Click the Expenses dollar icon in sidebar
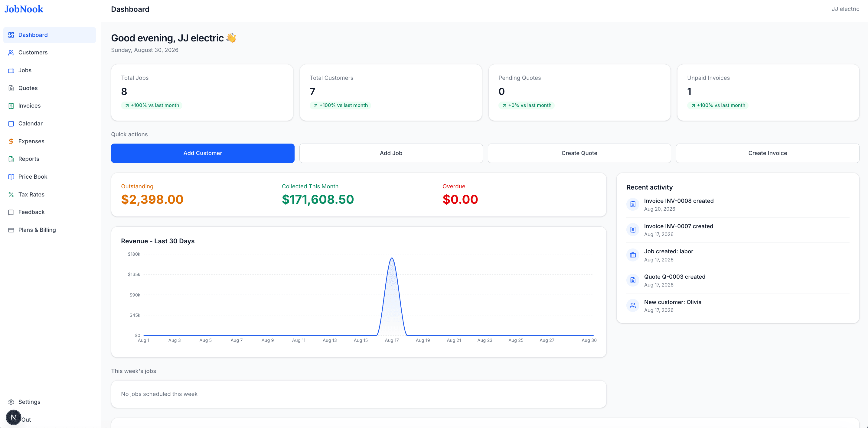 [11, 141]
